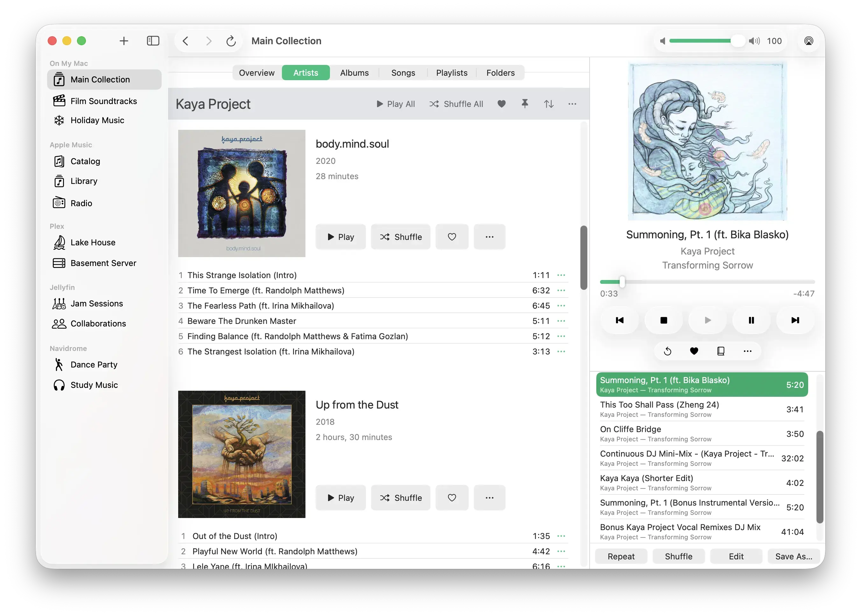This screenshot has height=616, width=861.
Task: Open options for Time To Emerge track
Action: 561,290
